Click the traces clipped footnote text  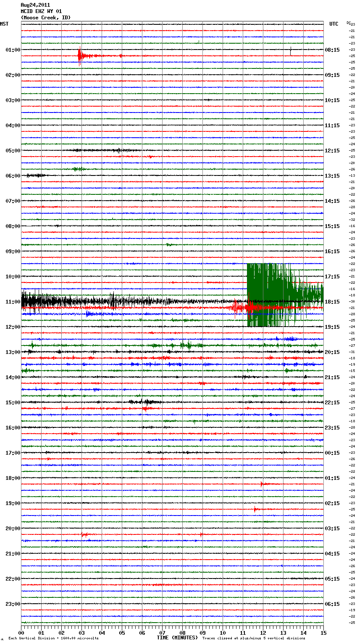tap(254, 639)
